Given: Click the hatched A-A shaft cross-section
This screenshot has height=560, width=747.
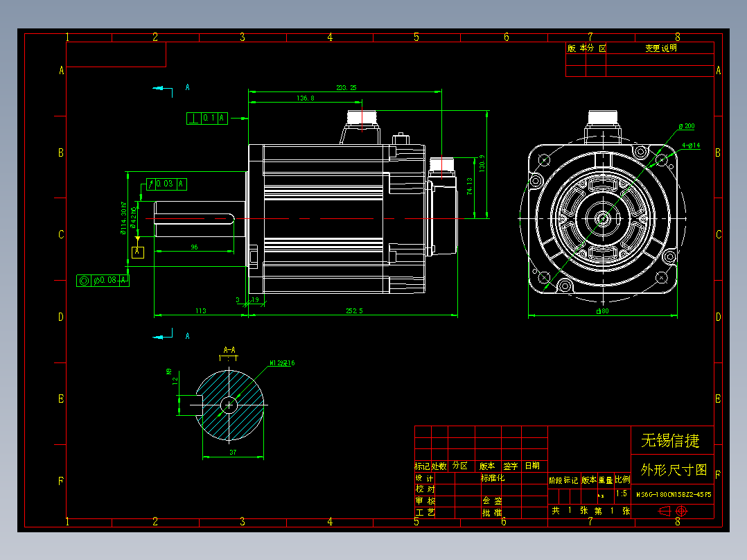Looking at the screenshot, I should 229,405.
